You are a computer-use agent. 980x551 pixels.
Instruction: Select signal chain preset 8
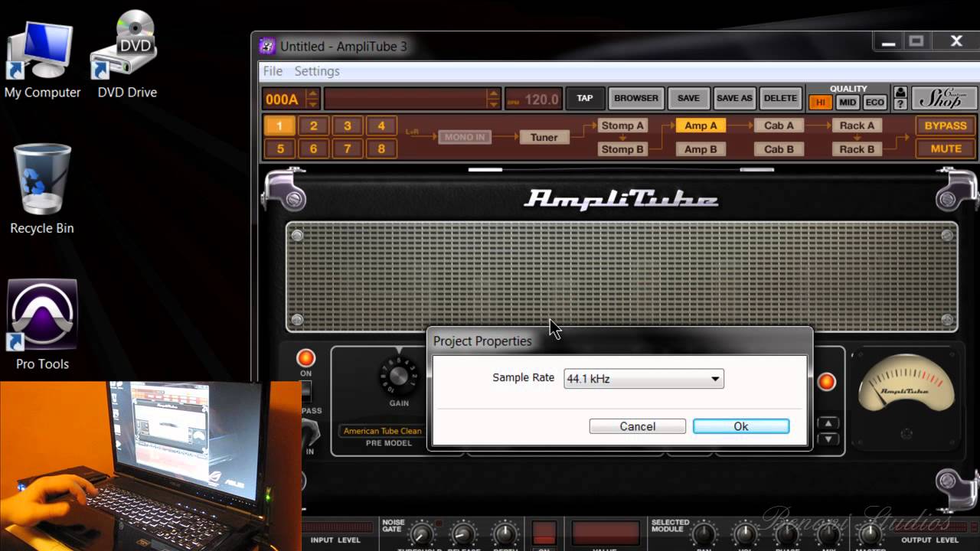point(381,149)
